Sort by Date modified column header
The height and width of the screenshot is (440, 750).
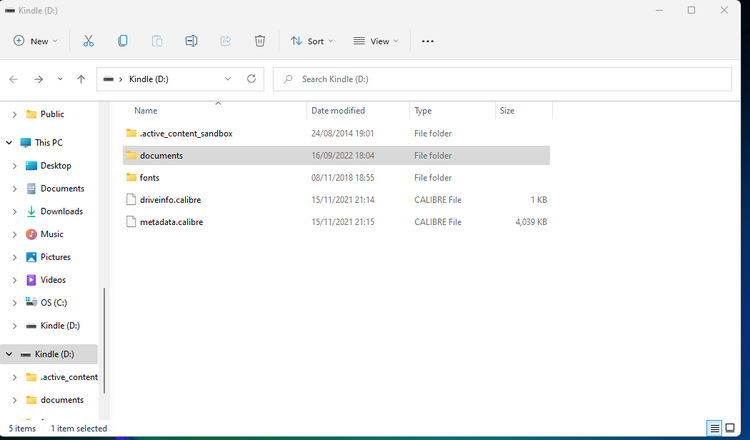338,111
